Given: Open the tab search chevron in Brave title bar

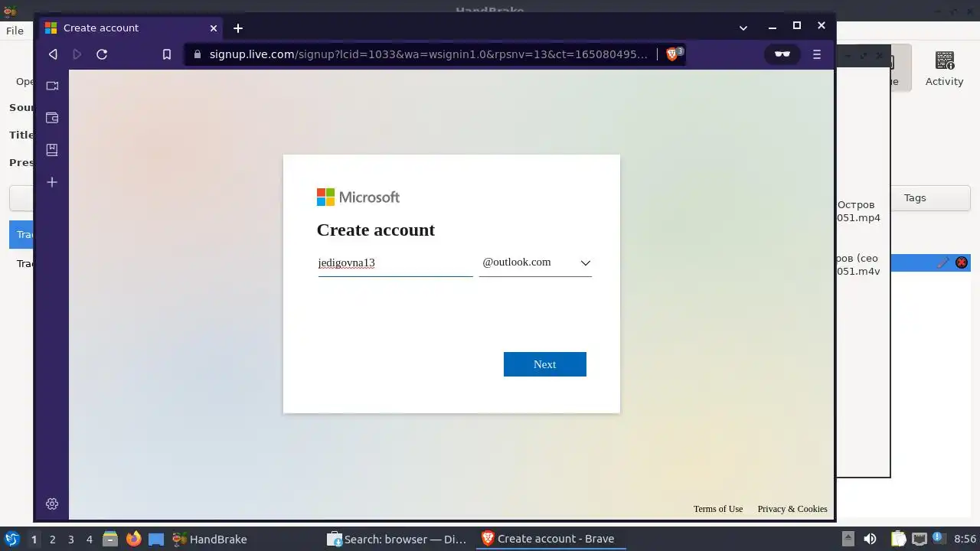Looking at the screenshot, I should (743, 28).
